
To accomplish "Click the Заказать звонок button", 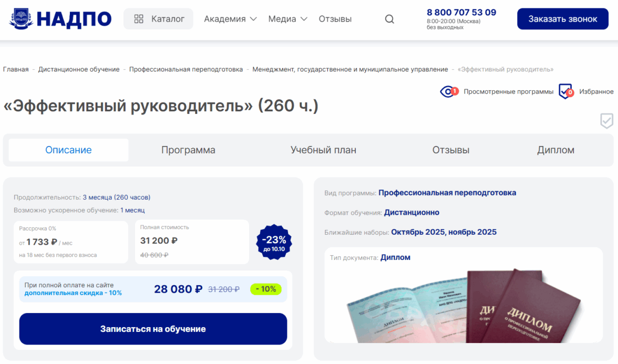I will pyautogui.click(x=562, y=19).
